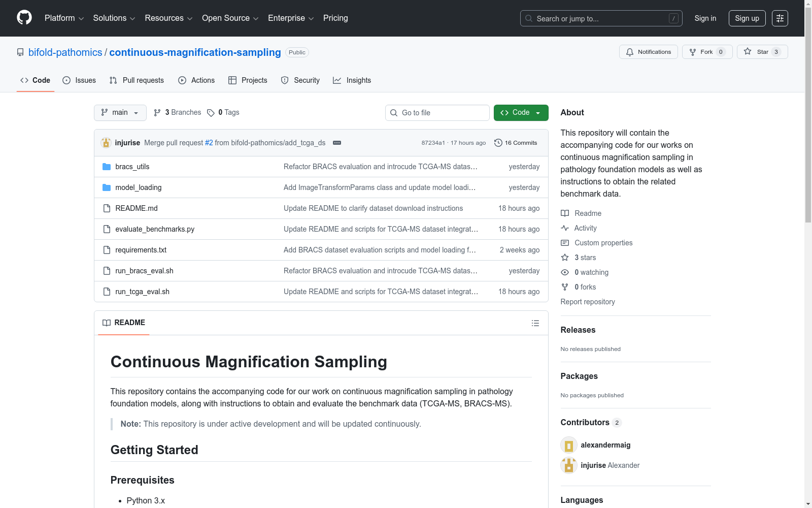This screenshot has width=812, height=508.
Task: Open the Contributors heading link
Action: (x=591, y=422)
